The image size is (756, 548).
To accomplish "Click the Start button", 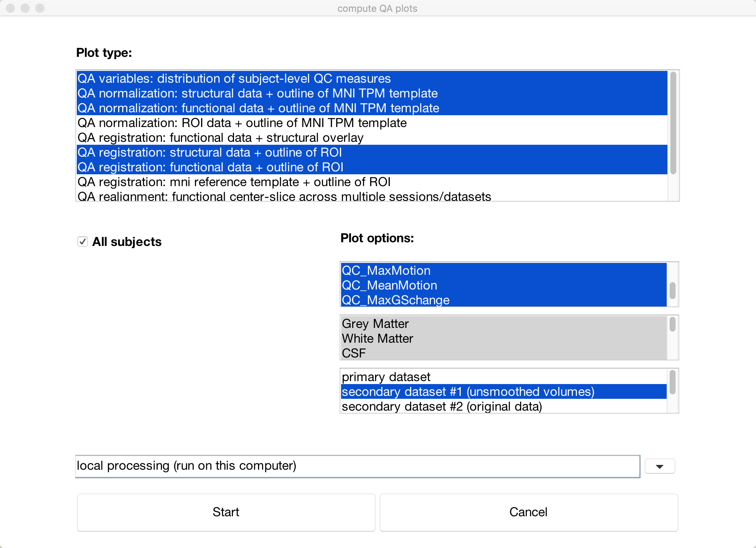I will coord(226,512).
